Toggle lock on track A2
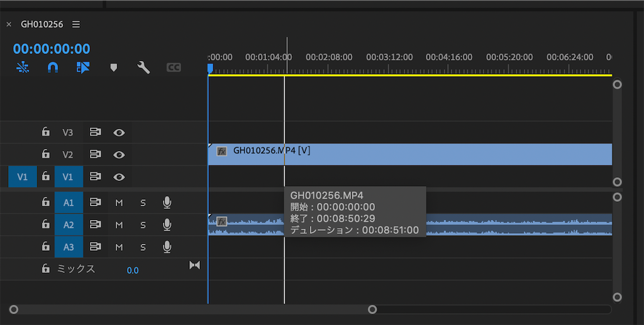The width and height of the screenshot is (644, 325). pyautogui.click(x=45, y=224)
